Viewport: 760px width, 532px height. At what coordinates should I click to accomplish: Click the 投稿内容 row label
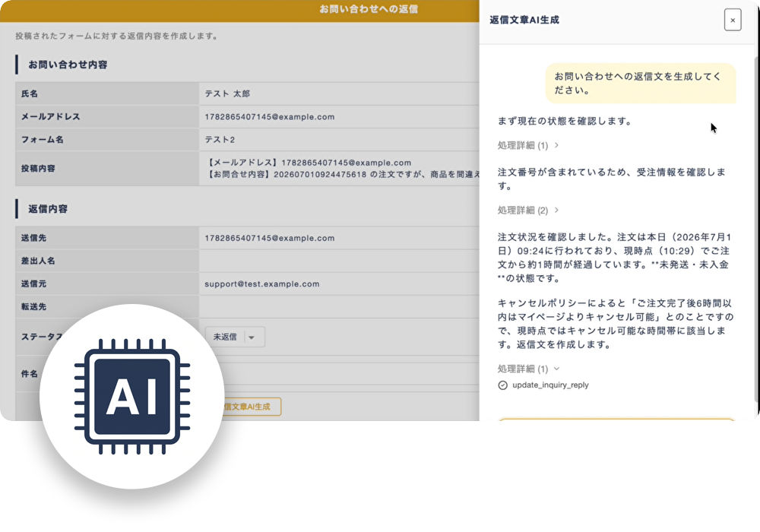tap(38, 169)
